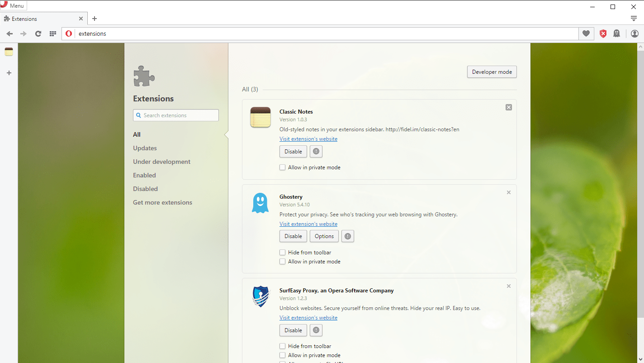Click the SurfEasy Version 1.2.3 text
The image size is (644, 363).
pos(293,298)
